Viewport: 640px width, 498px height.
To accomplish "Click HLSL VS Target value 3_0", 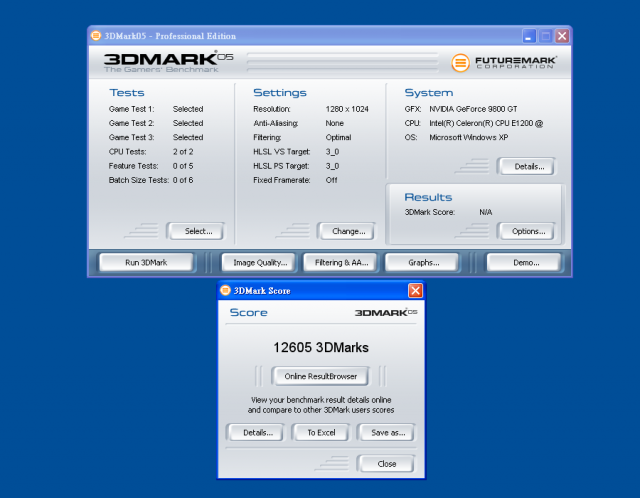I will coord(332,152).
